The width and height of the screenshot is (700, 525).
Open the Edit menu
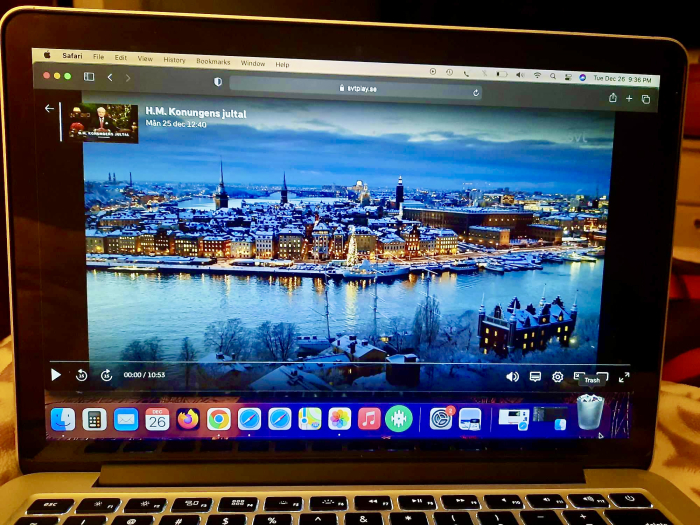[121, 58]
